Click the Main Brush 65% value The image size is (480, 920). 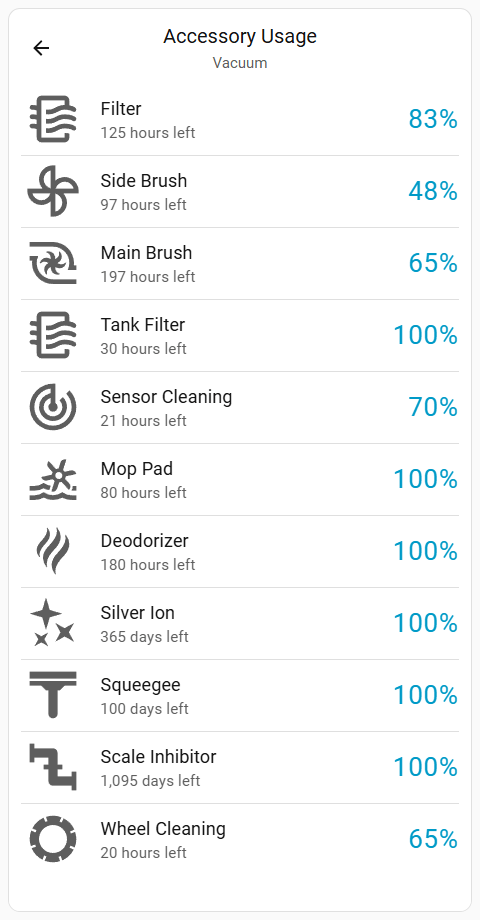coord(433,263)
